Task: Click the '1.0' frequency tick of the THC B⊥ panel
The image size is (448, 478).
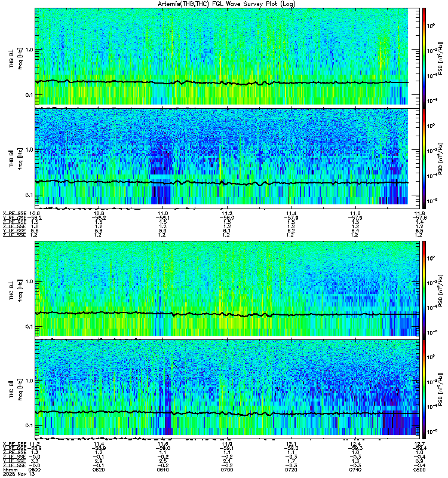Action: (29, 281)
